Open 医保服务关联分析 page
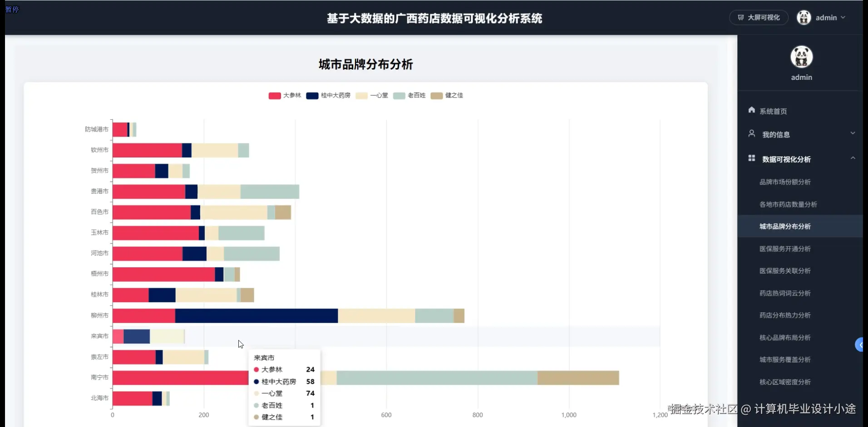 click(785, 271)
